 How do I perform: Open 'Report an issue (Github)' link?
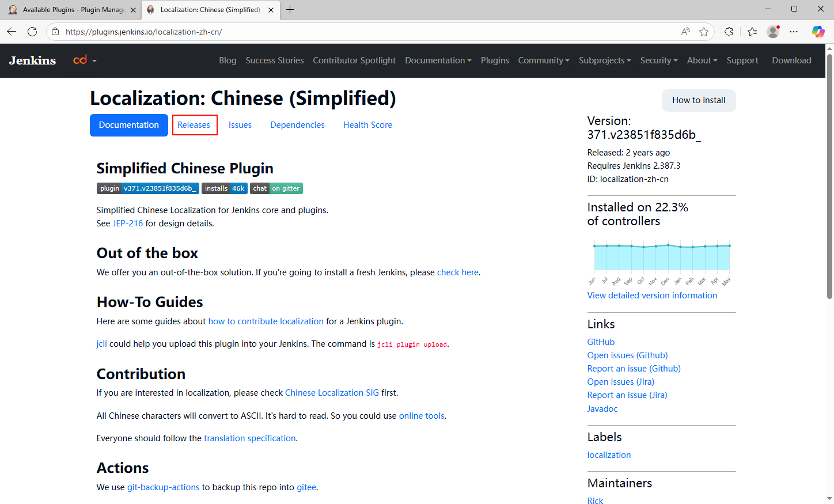point(634,369)
